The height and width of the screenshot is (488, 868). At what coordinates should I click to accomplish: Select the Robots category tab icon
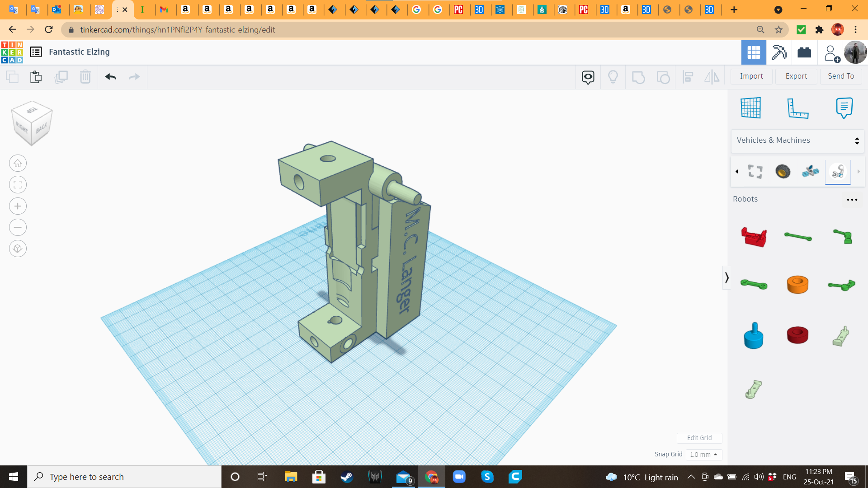click(x=838, y=172)
